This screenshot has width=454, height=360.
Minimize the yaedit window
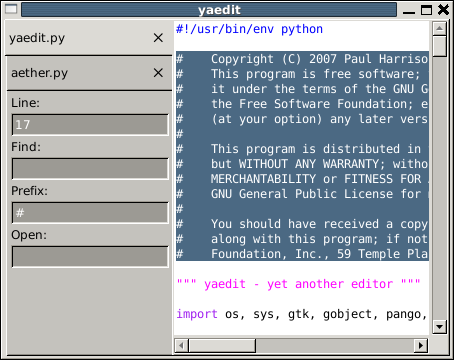[409, 10]
